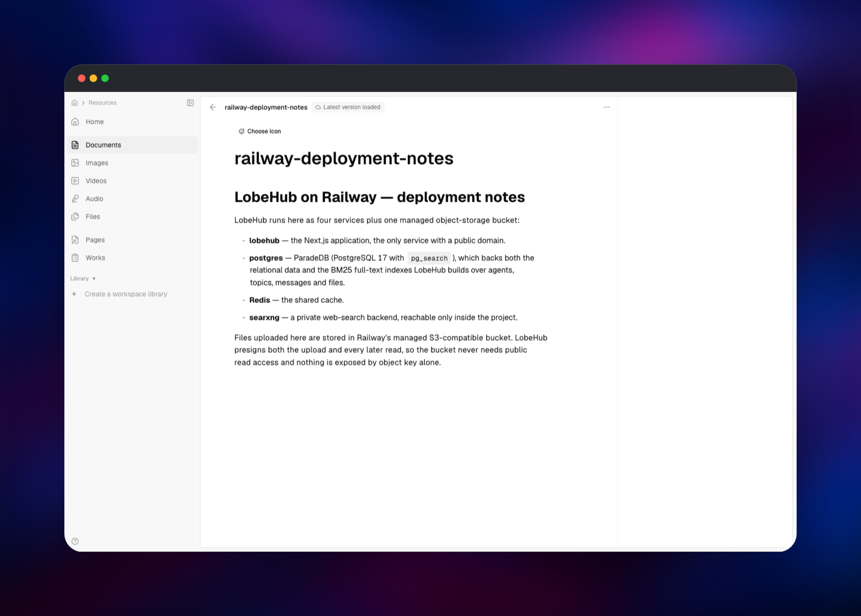
Task: Collapse the Library section arrow
Action: [94, 279]
